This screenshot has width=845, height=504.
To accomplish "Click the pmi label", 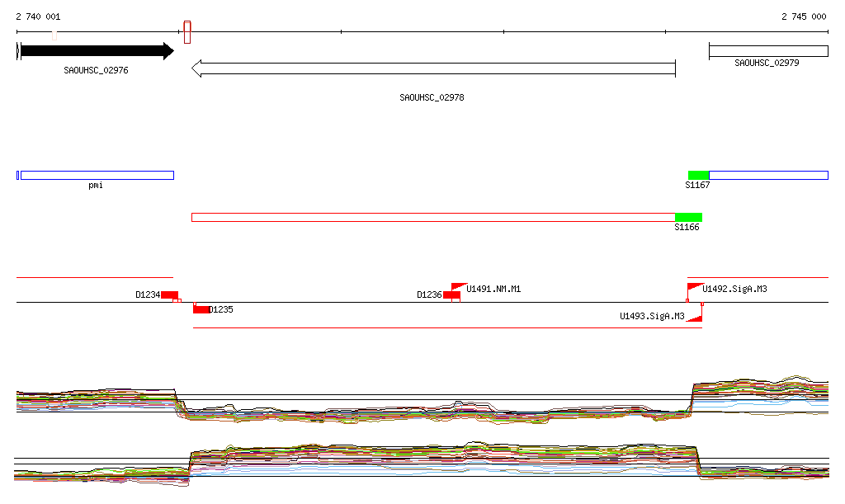I will pyautogui.click(x=96, y=186).
